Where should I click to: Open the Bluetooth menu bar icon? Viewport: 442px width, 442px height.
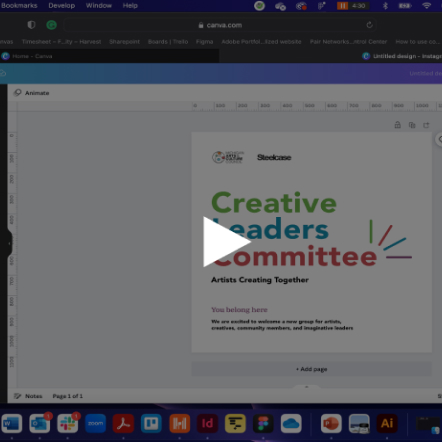(385, 6)
